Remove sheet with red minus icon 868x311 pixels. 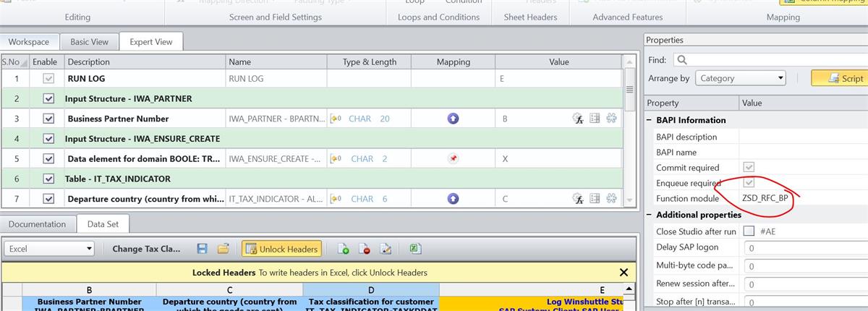click(365, 249)
